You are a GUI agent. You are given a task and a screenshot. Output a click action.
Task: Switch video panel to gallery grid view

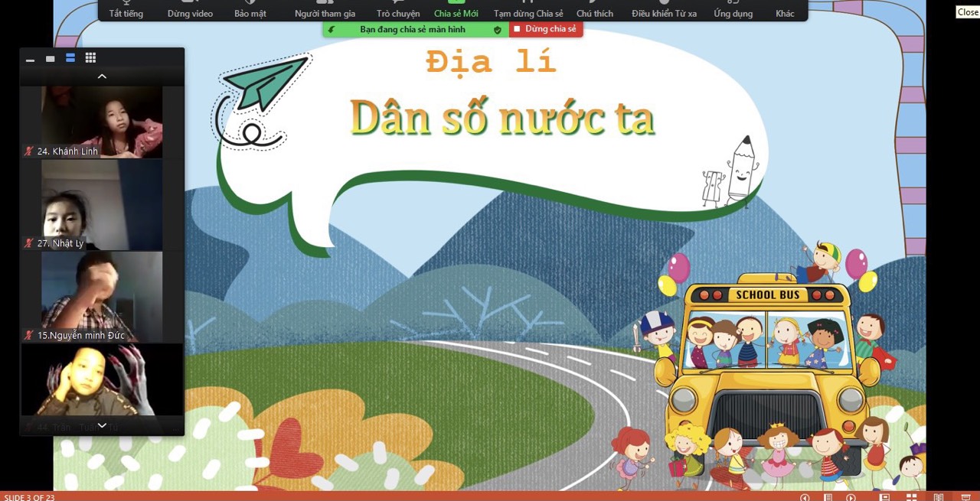coord(90,58)
